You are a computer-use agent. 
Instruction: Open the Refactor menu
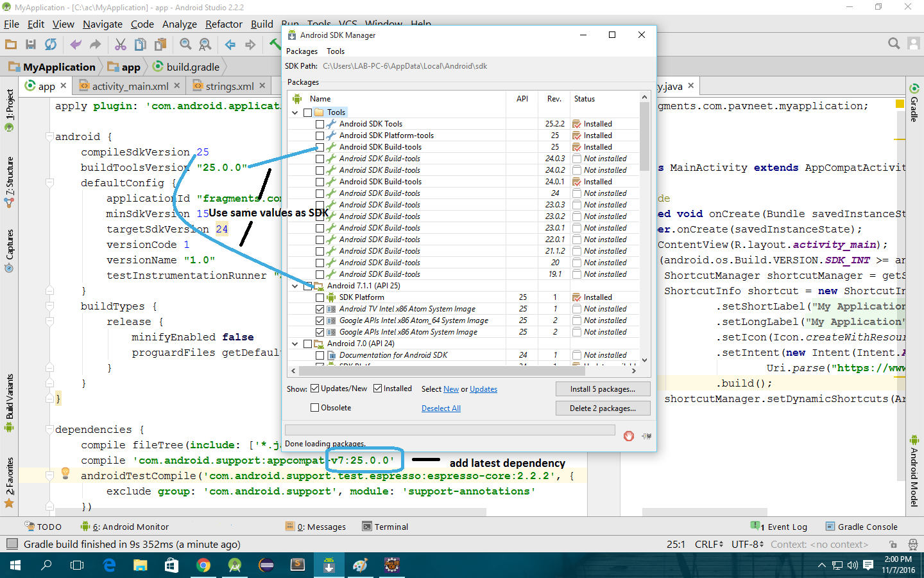click(224, 24)
